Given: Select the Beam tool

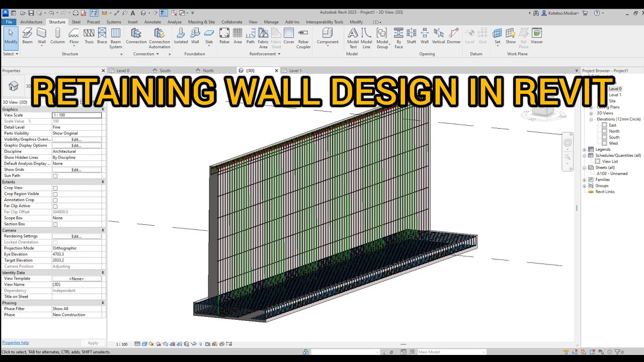Looking at the screenshot, I should click(27, 36).
